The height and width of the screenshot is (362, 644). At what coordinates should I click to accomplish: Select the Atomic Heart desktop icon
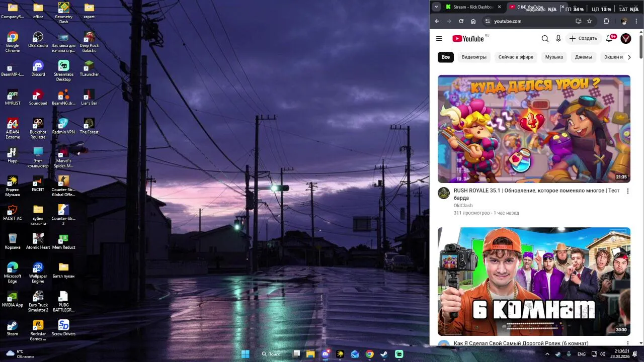point(38,242)
